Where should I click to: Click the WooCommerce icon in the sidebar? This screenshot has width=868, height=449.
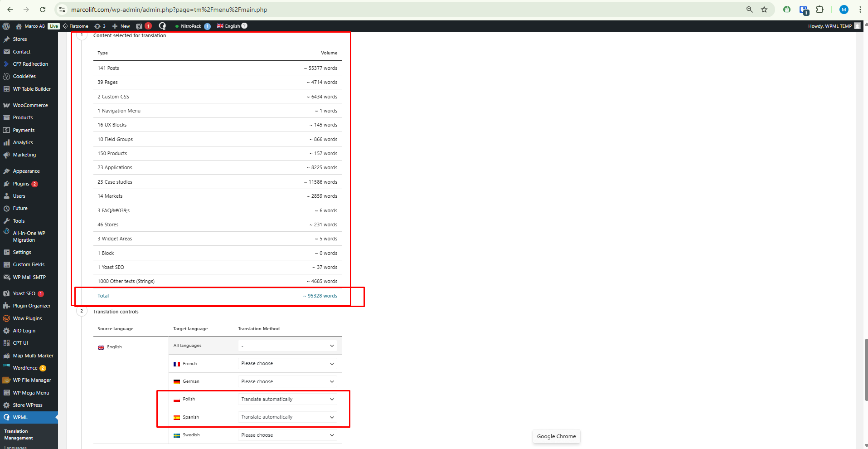coord(6,105)
